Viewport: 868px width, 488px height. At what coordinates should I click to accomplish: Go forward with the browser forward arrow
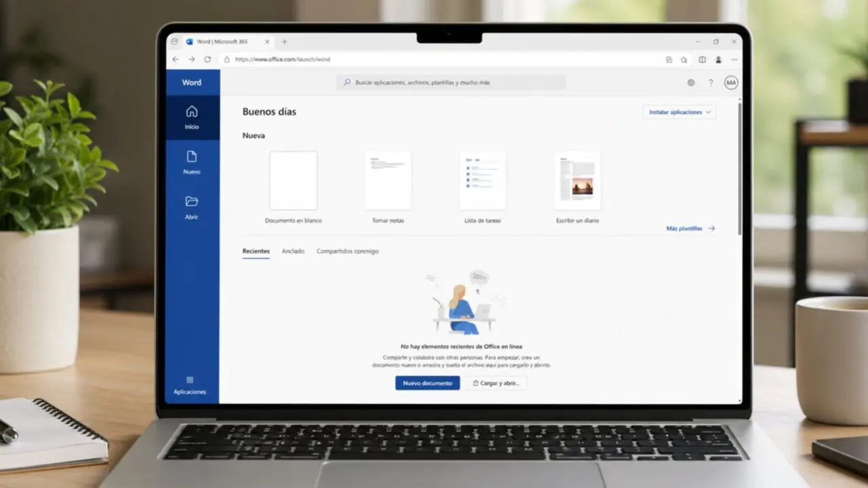coord(191,60)
